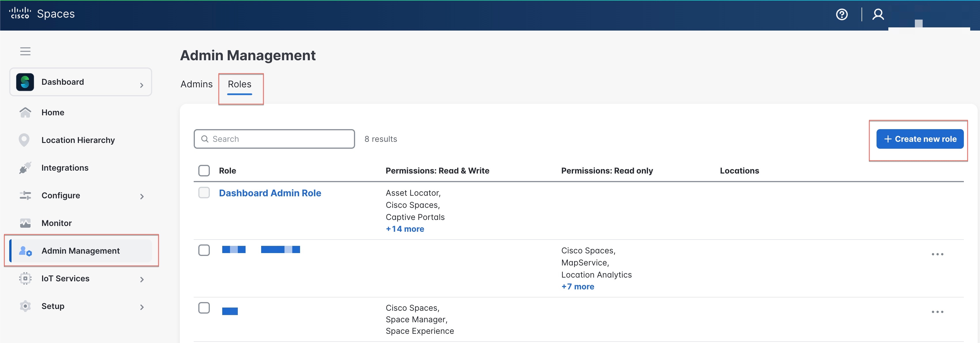The image size is (980, 343).
Task: Click the Setup gear icon
Action: coord(25,306)
